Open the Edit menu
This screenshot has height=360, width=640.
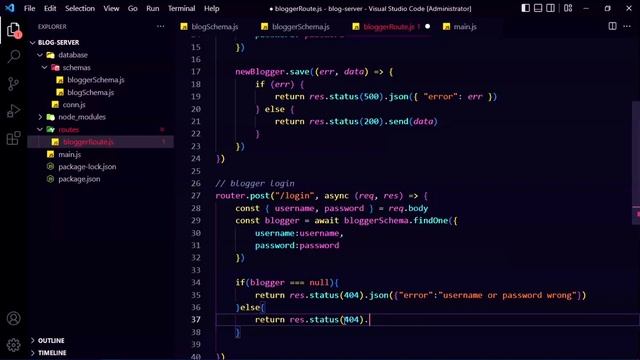(x=50, y=8)
